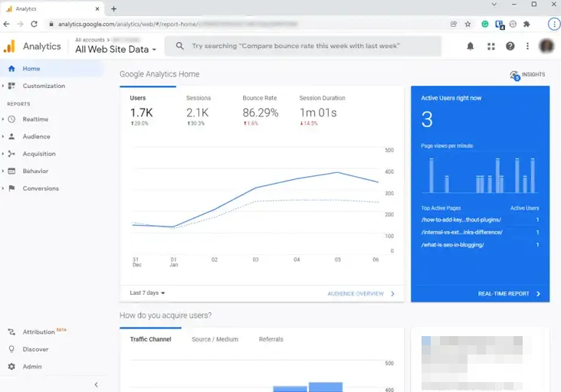Viewport: 561px width, 392px height.
Task: Open the Google apps grid icon
Action: 490,46
